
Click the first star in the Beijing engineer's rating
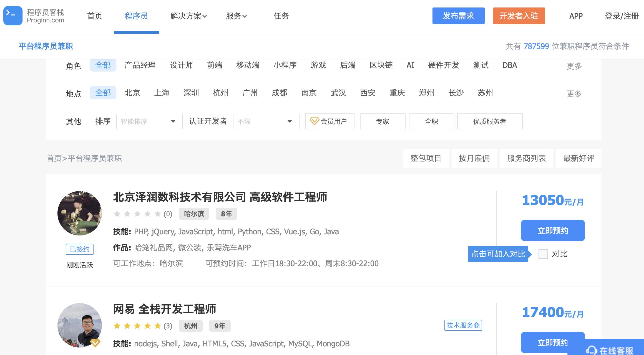click(117, 214)
